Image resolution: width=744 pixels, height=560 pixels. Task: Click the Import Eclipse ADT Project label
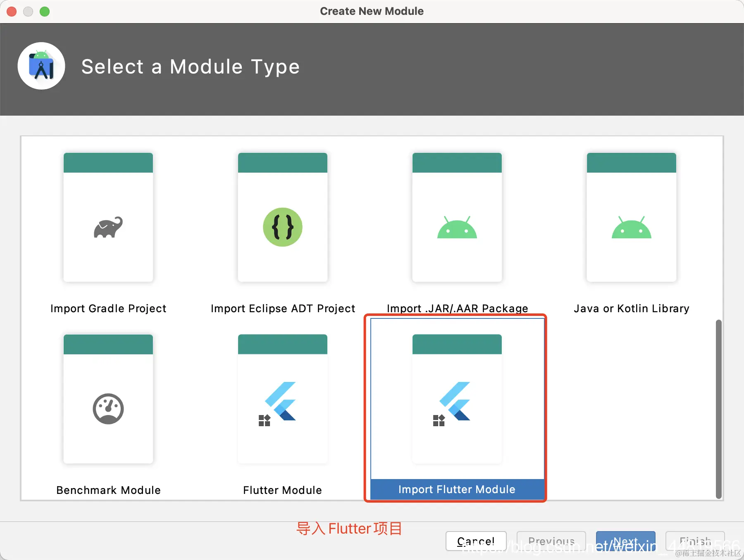pyautogui.click(x=283, y=308)
